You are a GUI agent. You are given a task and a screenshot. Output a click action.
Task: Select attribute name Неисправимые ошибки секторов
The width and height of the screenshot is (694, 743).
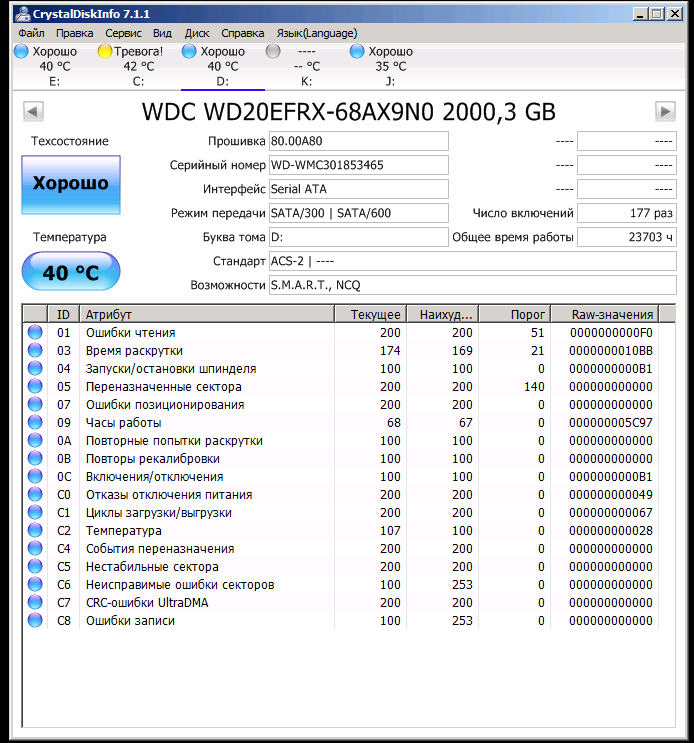180,585
